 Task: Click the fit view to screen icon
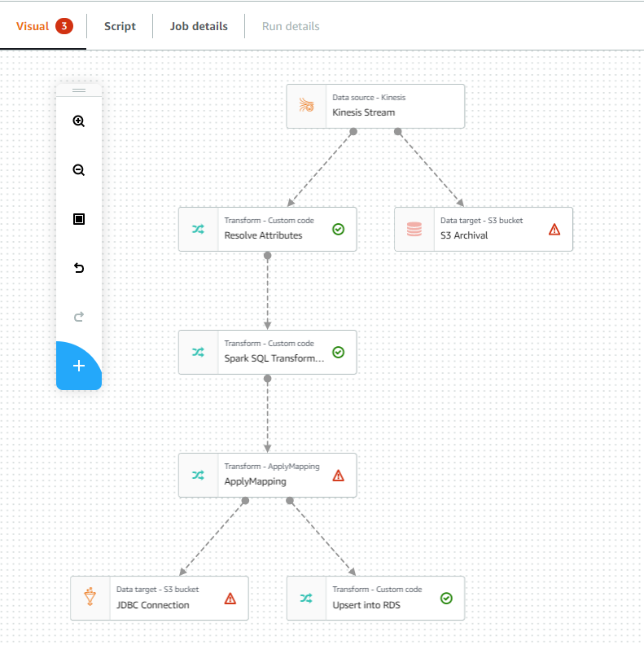point(79,219)
